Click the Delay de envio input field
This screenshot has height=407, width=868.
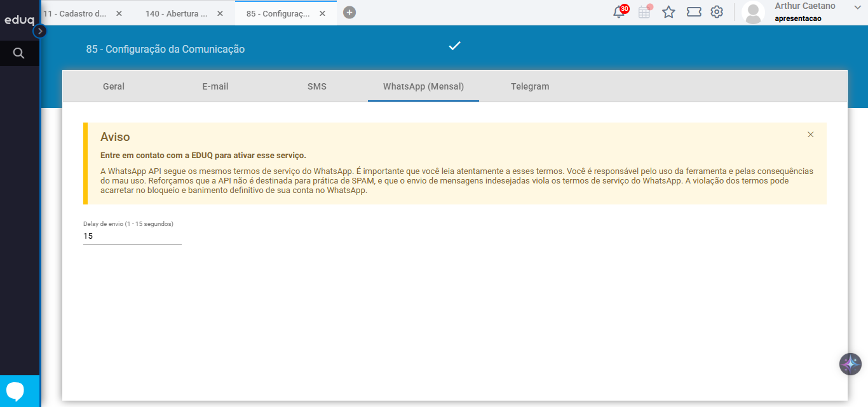pos(132,236)
